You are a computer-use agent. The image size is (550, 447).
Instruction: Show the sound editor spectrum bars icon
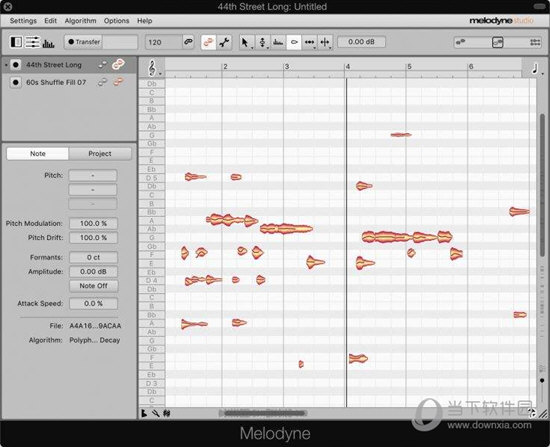[x=48, y=44]
